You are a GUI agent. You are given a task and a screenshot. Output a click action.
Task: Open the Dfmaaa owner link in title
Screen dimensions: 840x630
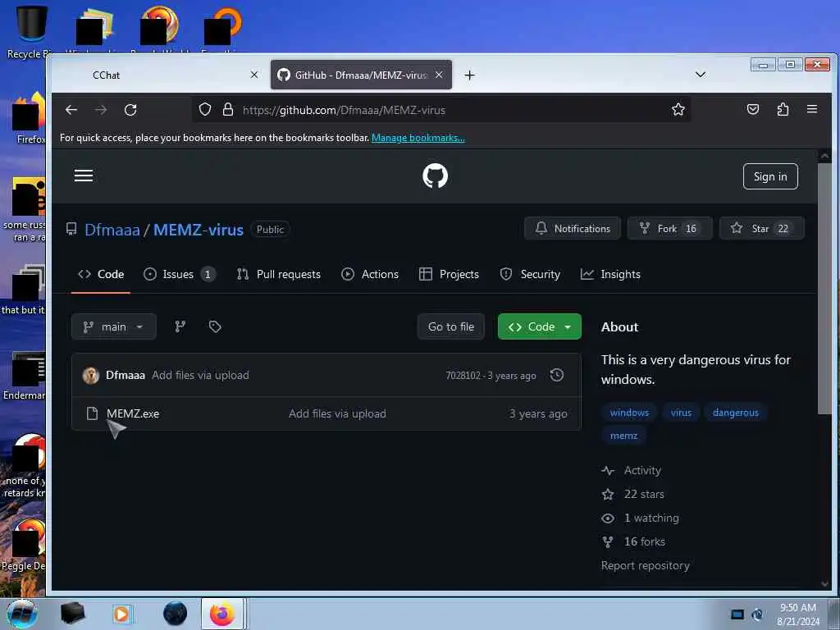tap(112, 230)
